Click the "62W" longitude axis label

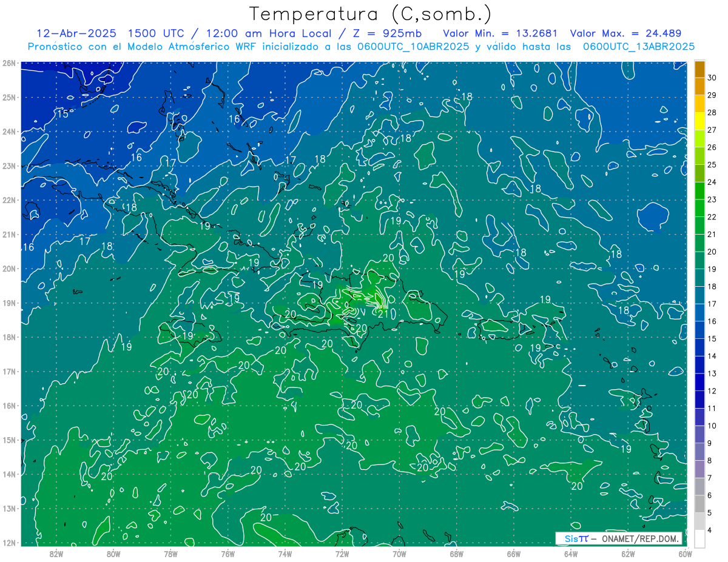pos(628,554)
